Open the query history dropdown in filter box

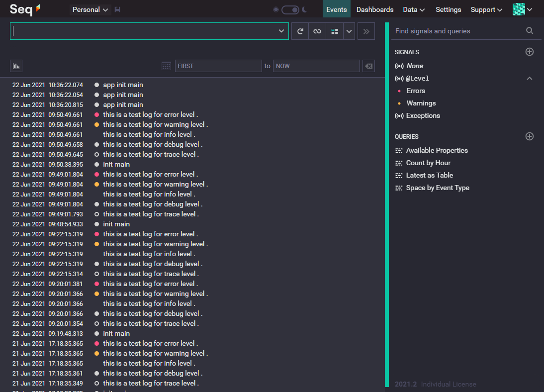[281, 31]
